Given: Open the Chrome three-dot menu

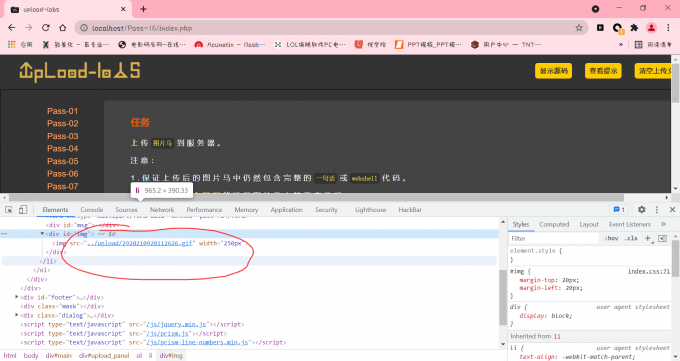Looking at the screenshot, I should pyautogui.click(x=668, y=28).
